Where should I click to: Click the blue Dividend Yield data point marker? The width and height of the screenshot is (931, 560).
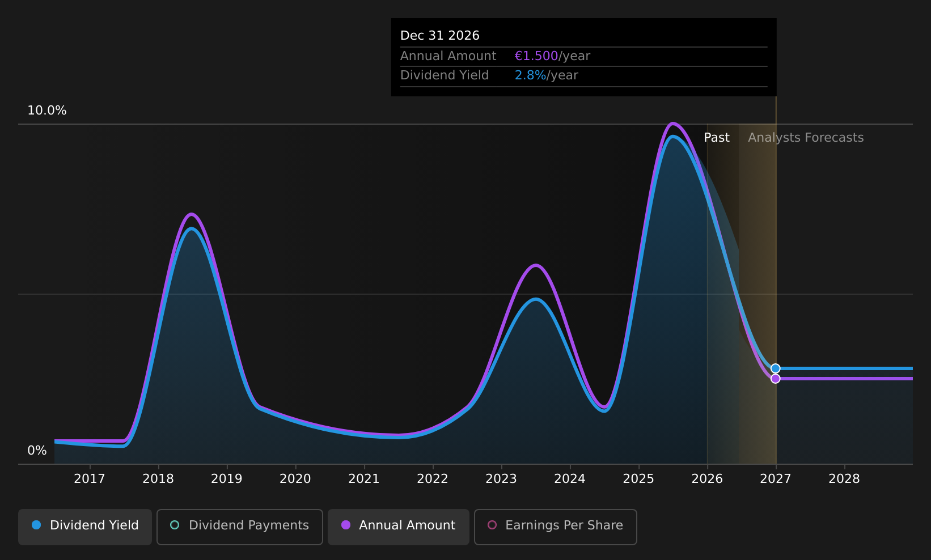[775, 368]
